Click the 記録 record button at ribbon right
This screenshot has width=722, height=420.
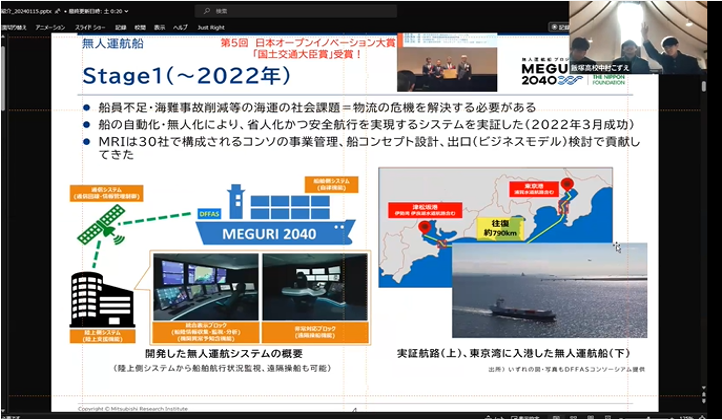pyautogui.click(x=560, y=27)
